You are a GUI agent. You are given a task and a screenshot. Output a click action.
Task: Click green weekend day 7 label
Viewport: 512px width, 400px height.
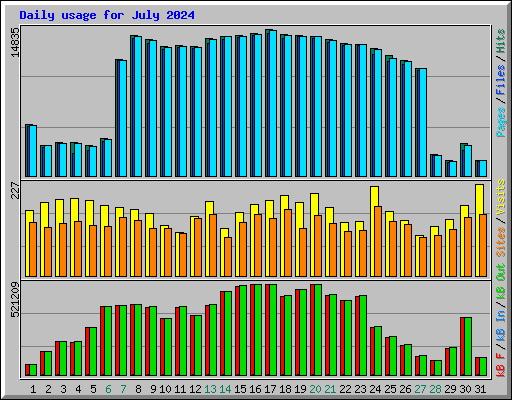point(123,389)
